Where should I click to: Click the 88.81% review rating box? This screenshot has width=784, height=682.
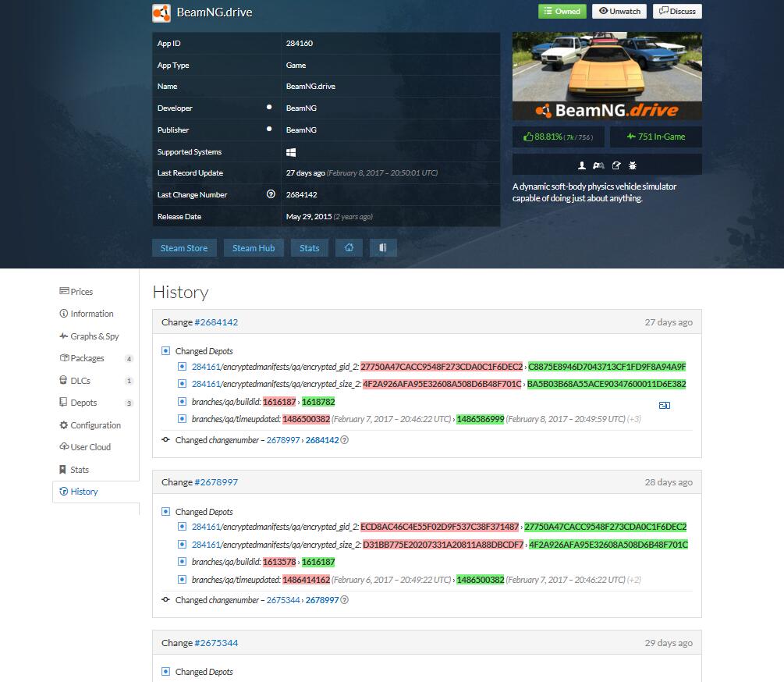click(558, 137)
